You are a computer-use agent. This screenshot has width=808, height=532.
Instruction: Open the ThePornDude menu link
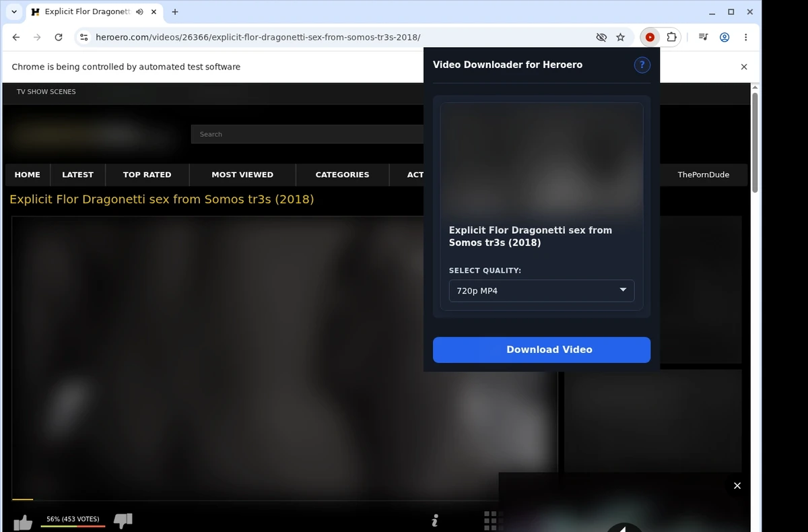[703, 174]
